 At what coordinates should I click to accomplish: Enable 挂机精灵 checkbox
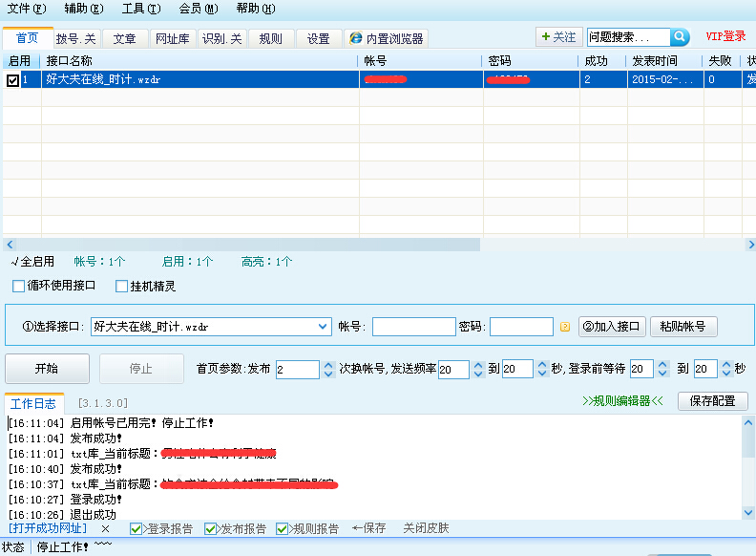point(121,287)
